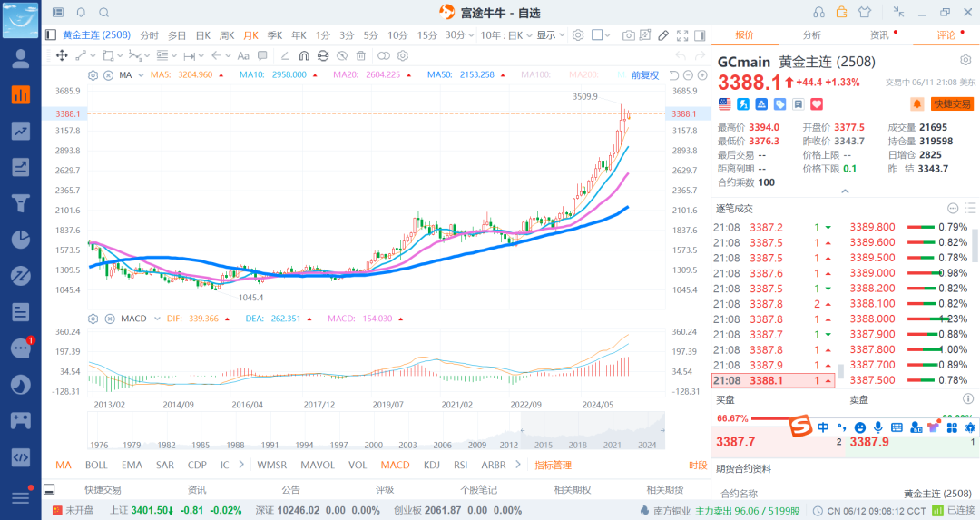Open the 评论 comments tab
980x520 pixels.
point(946,35)
